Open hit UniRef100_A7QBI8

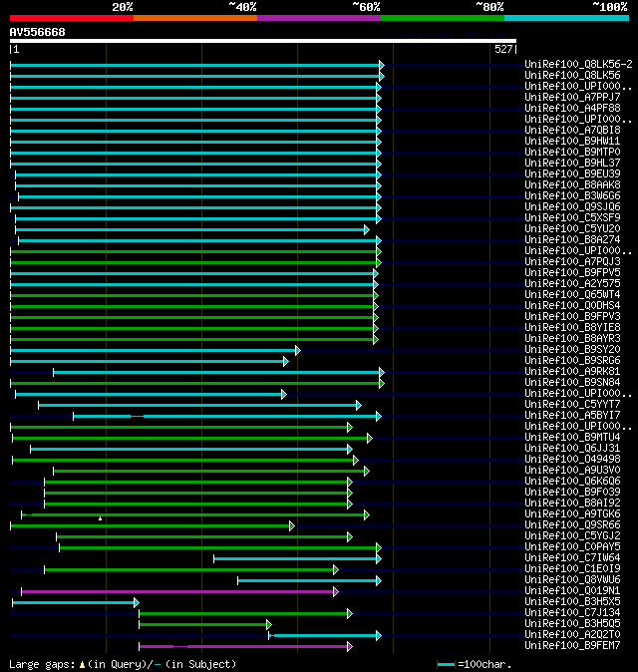572,131
